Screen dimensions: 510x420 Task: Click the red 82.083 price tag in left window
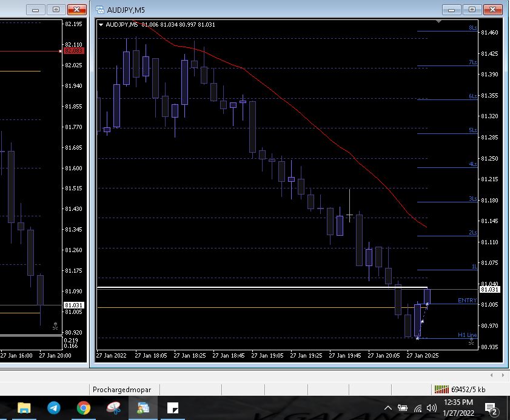point(74,51)
